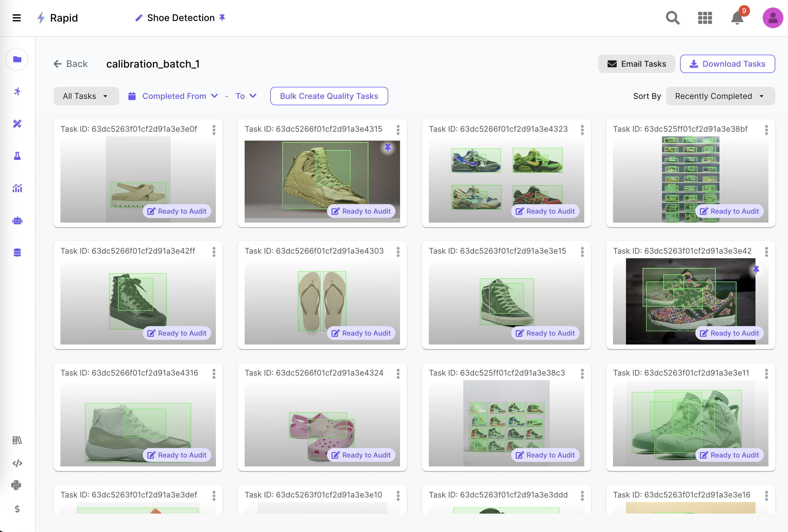Toggle pin on gold sneaker thumbnail
The width and height of the screenshot is (788, 532).
pyautogui.click(x=388, y=148)
